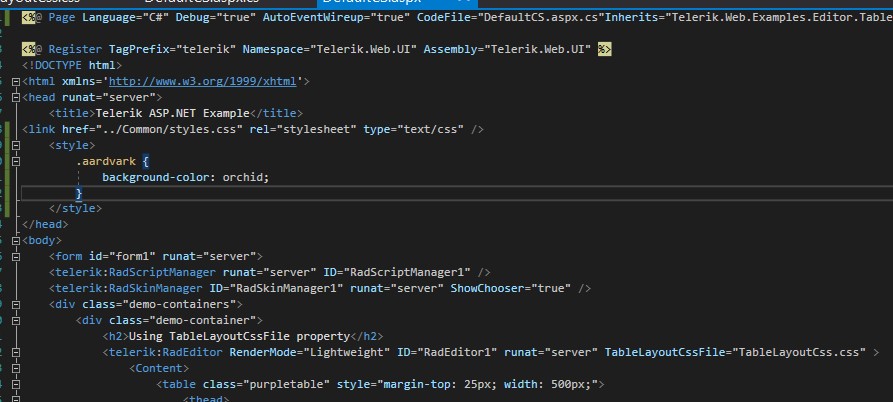This screenshot has width=893, height=402.
Task: Click the TableLayoutCssFile="TableLayoutCss.css" attribute
Action: 735,352
